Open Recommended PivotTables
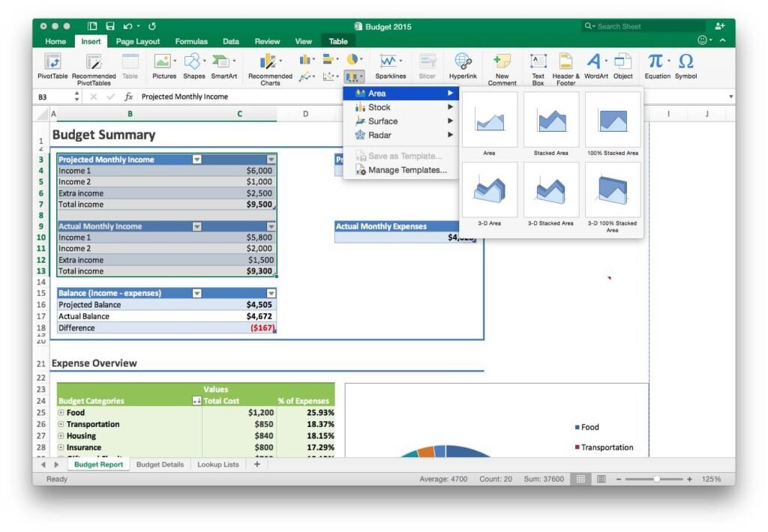The height and width of the screenshot is (532, 768). [94, 69]
